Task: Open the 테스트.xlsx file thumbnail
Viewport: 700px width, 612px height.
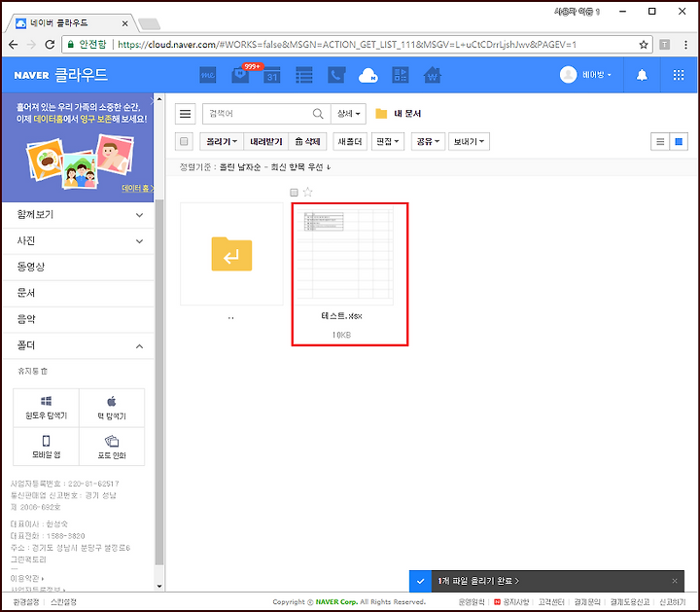Action: click(344, 255)
